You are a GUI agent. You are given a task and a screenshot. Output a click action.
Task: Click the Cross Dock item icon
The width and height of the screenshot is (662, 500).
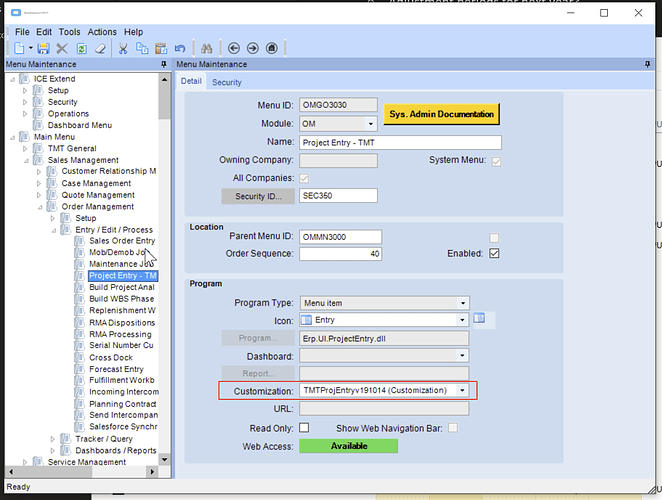pos(79,358)
